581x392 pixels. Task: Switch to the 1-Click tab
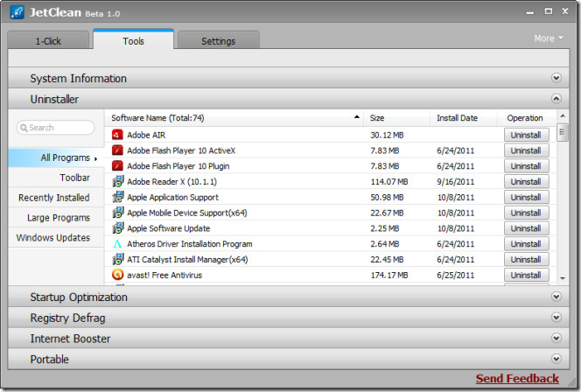tap(48, 40)
